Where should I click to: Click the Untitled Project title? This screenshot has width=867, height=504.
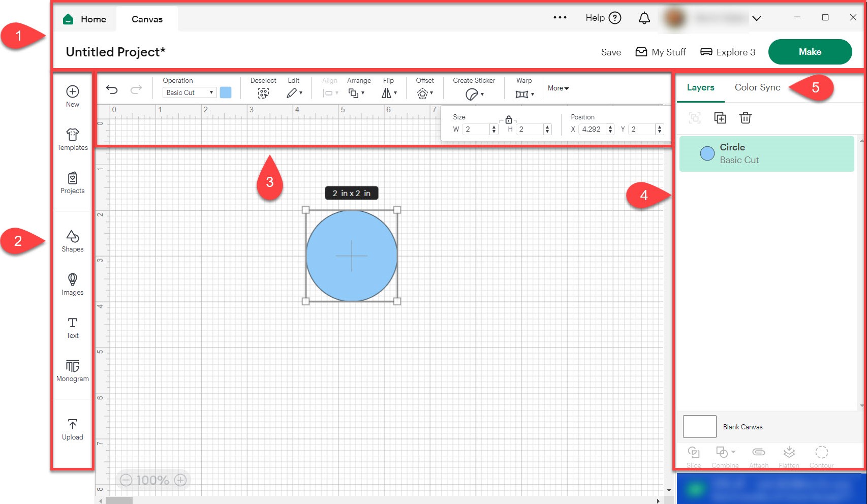pyautogui.click(x=115, y=52)
